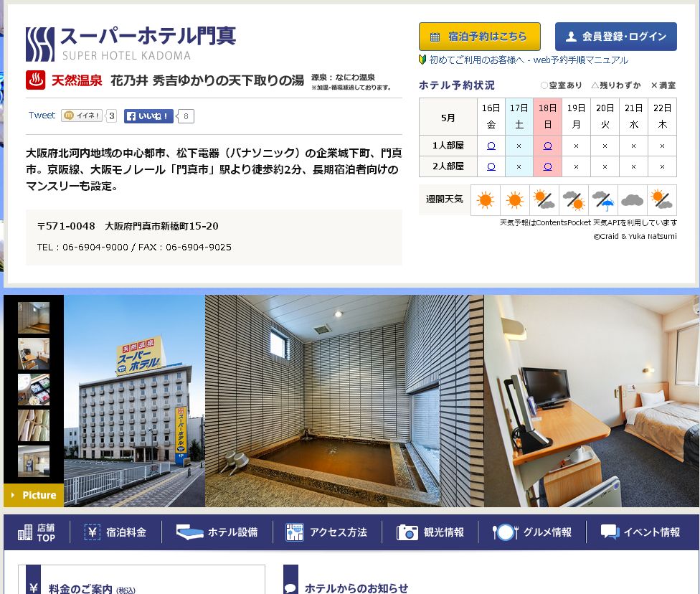Click the sun-then-cloud weather icon for 18日
700x594 pixels.
pos(544,199)
